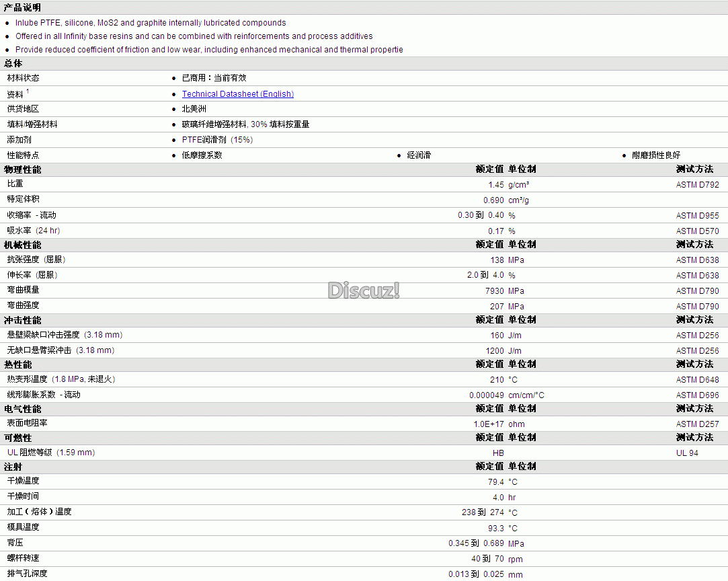
Task: Click the Provide reduced coefficient of friction line
Action: pos(209,50)
